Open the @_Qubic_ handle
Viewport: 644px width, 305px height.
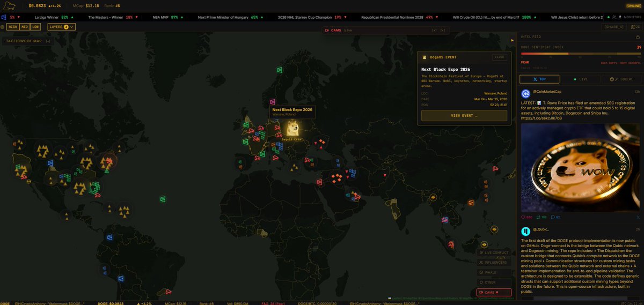pyautogui.click(x=541, y=229)
